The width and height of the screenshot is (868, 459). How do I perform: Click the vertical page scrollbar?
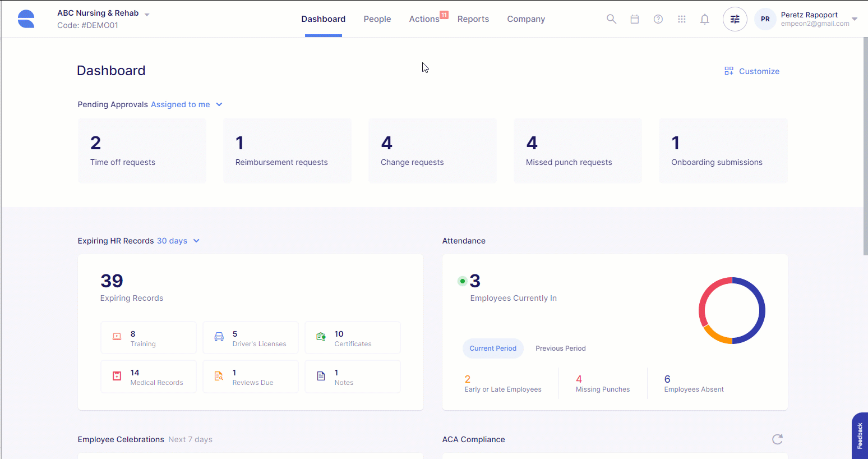(865, 146)
